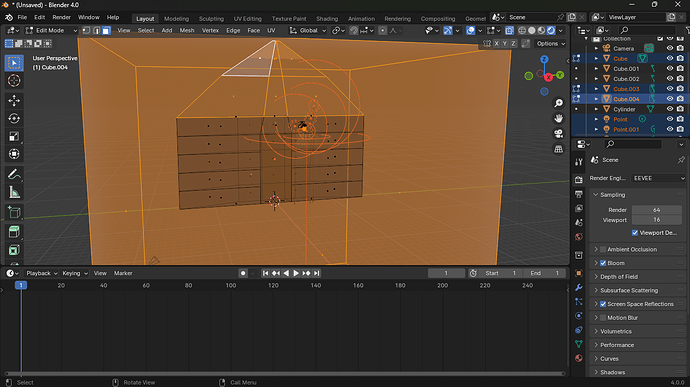Image resolution: width=690 pixels, height=387 pixels.
Task: Click the pan view hand icon
Action: [558, 118]
